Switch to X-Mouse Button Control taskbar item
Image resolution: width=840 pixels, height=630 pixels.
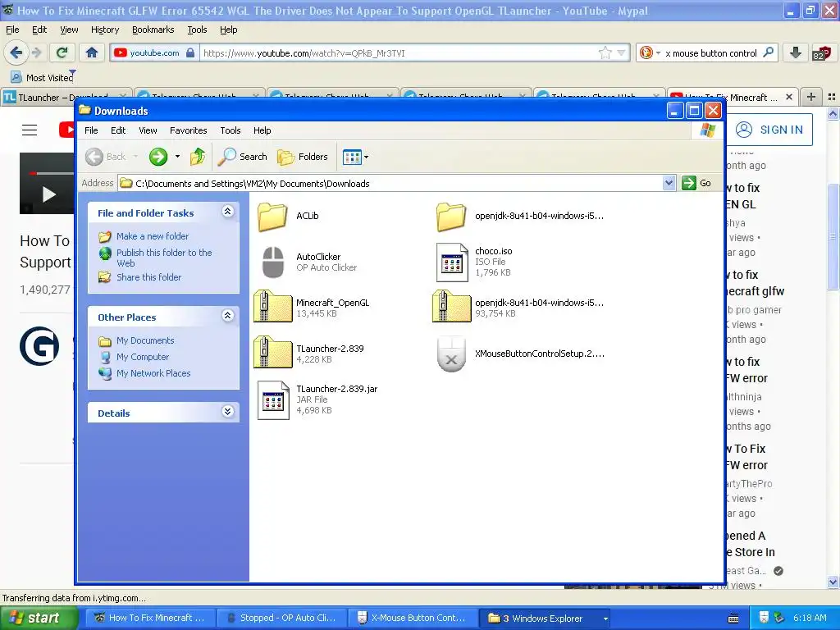pyautogui.click(x=412, y=618)
